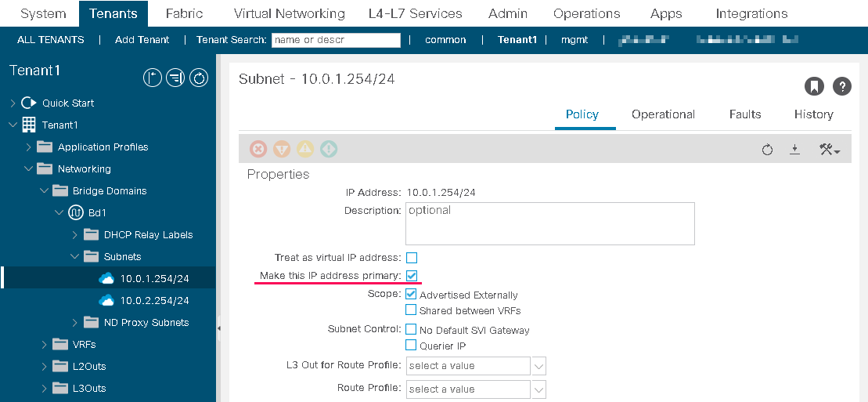
Task: Switch to the Operational tab
Action: coord(663,114)
